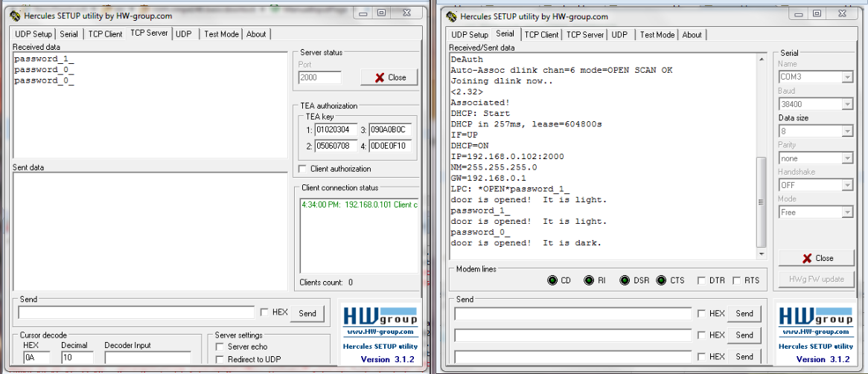Click TEA key field 1 with 01020304

[x=336, y=131]
